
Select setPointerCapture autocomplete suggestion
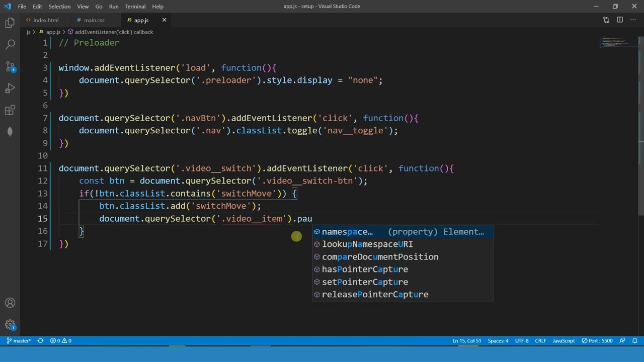(x=403, y=282)
